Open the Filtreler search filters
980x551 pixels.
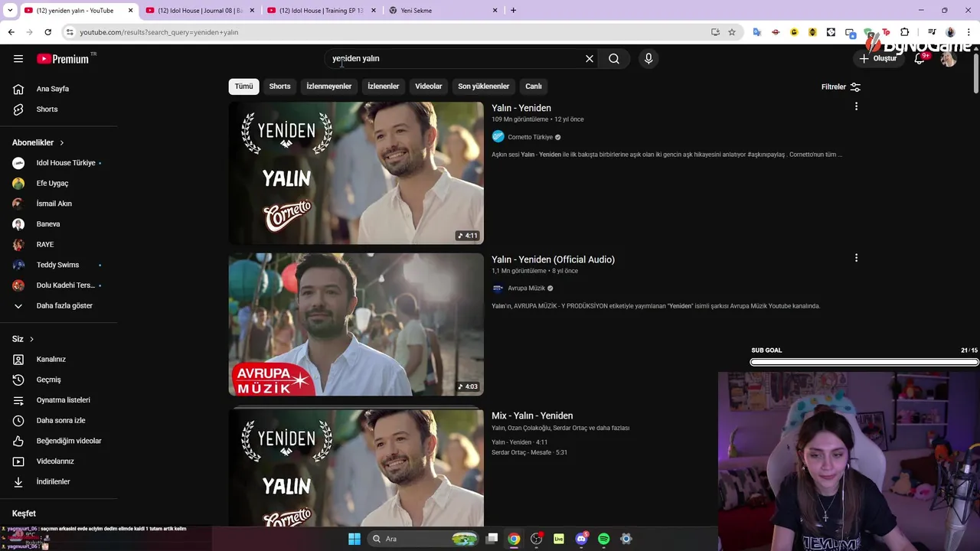pos(841,87)
